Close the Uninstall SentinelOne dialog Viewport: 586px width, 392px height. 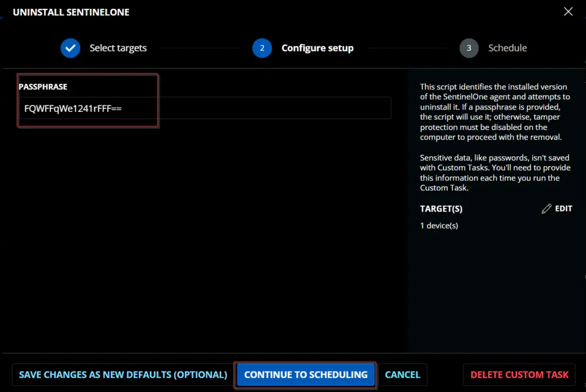(568, 12)
